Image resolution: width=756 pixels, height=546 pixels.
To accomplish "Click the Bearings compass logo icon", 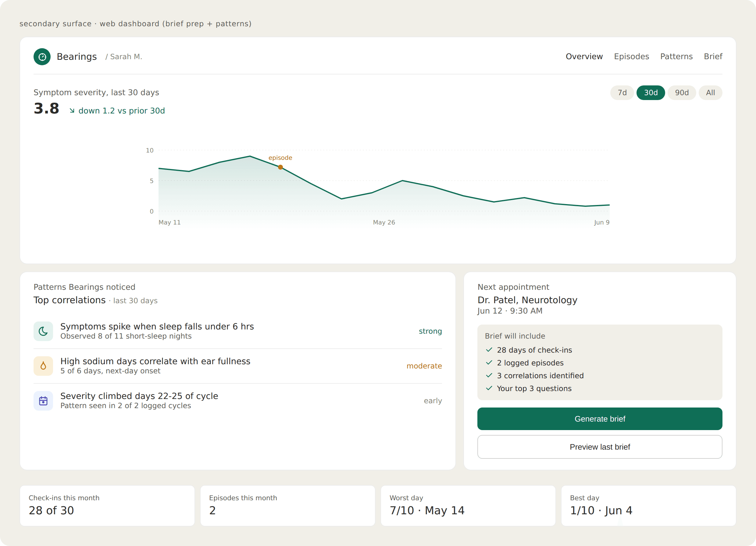I will [42, 57].
